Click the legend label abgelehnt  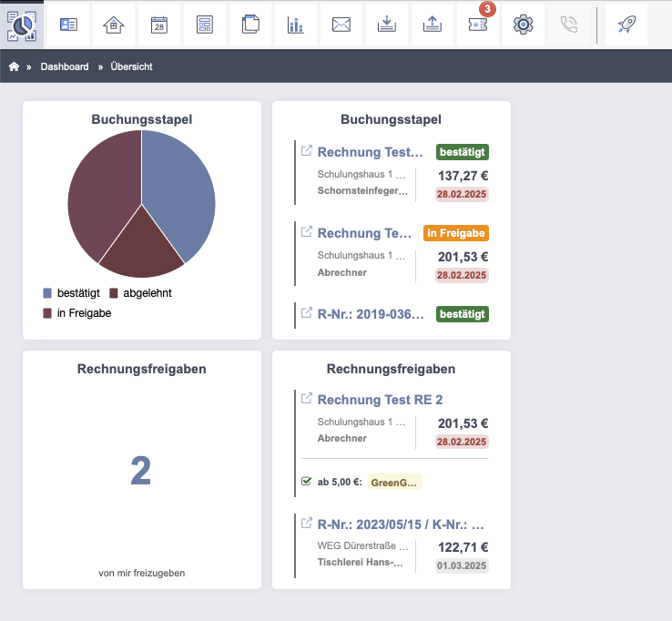pyautogui.click(x=148, y=293)
